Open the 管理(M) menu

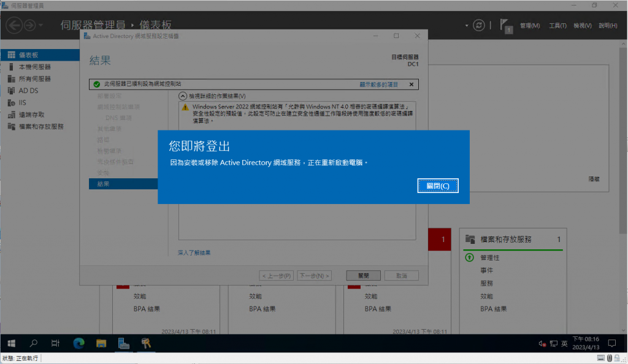(x=530, y=26)
